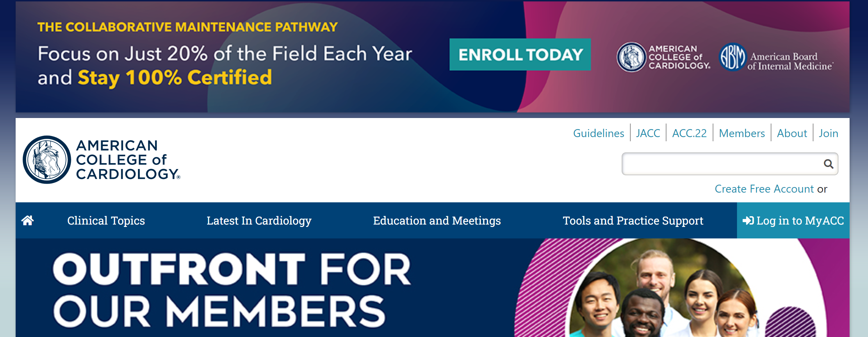The height and width of the screenshot is (337, 868).
Task: Click the ACC seal logo in top banner
Action: click(631, 57)
